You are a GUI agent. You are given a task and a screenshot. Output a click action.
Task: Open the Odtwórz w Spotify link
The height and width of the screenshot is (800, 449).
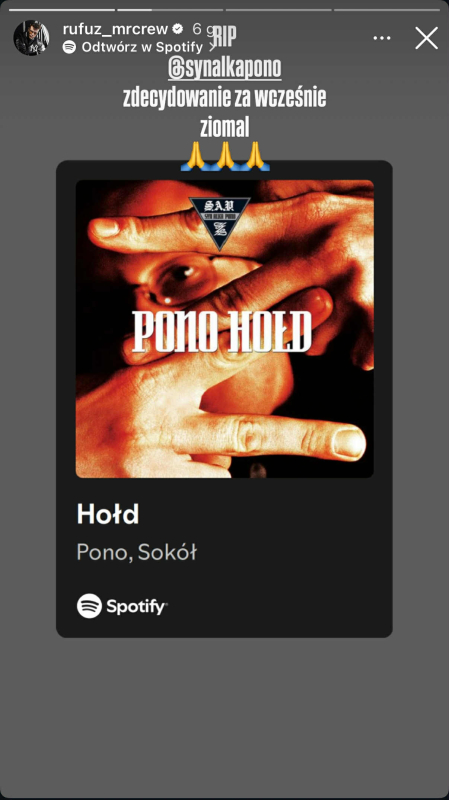142,47
